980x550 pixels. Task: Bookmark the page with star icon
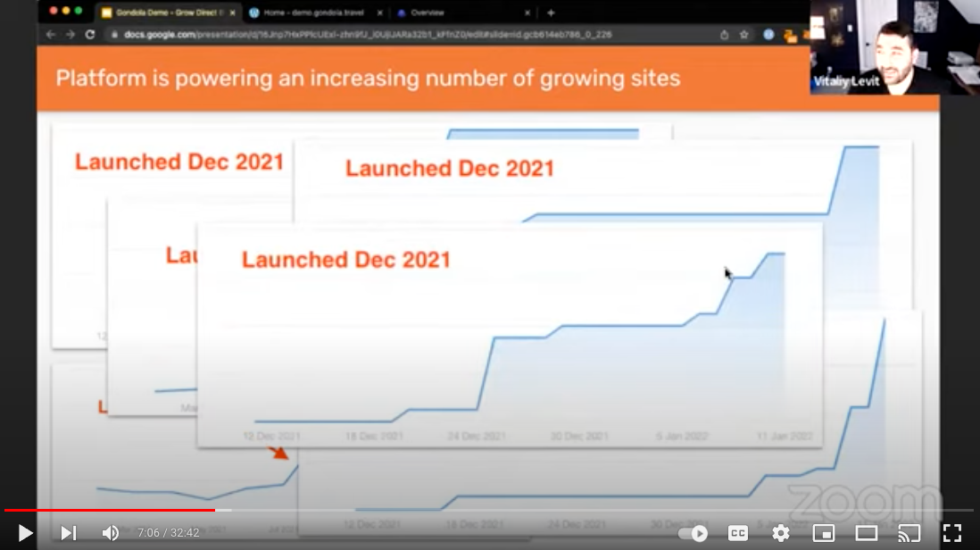(743, 34)
